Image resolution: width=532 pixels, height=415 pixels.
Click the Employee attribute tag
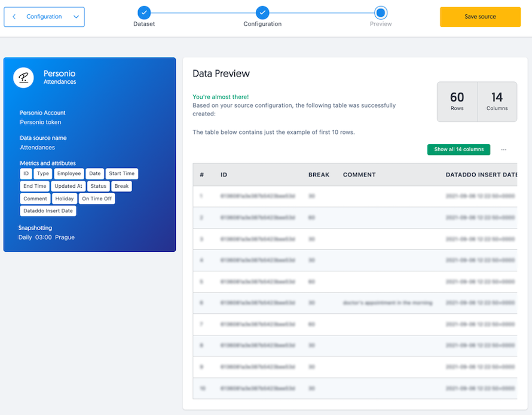tap(69, 173)
